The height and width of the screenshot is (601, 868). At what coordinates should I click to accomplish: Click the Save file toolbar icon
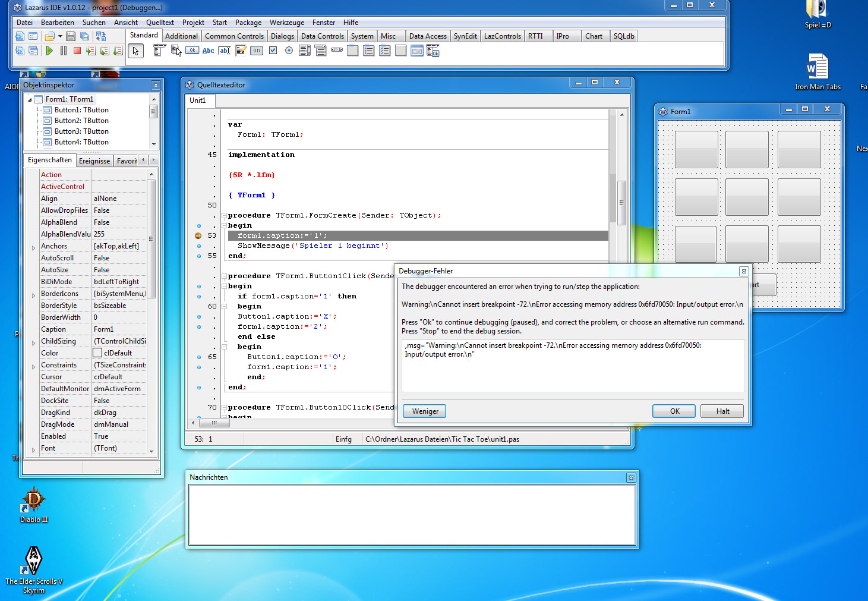[71, 37]
